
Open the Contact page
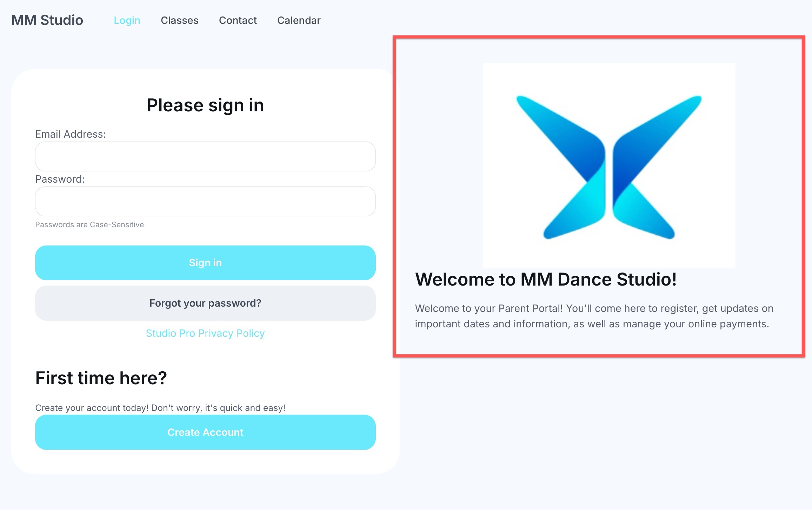click(238, 20)
